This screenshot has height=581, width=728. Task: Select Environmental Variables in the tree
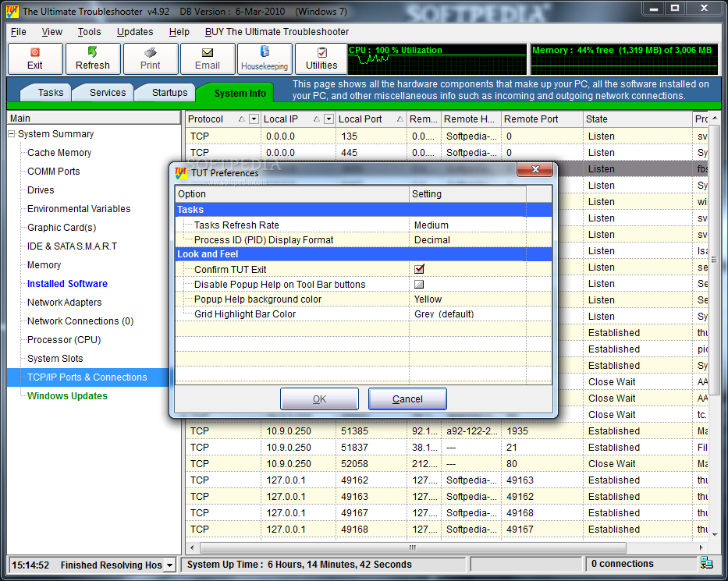click(x=79, y=209)
